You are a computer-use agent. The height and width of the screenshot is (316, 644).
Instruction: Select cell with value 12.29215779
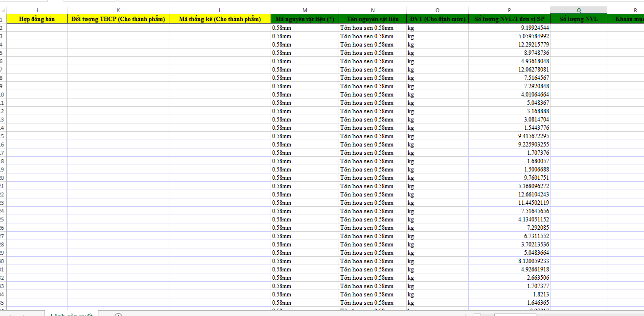coord(509,45)
